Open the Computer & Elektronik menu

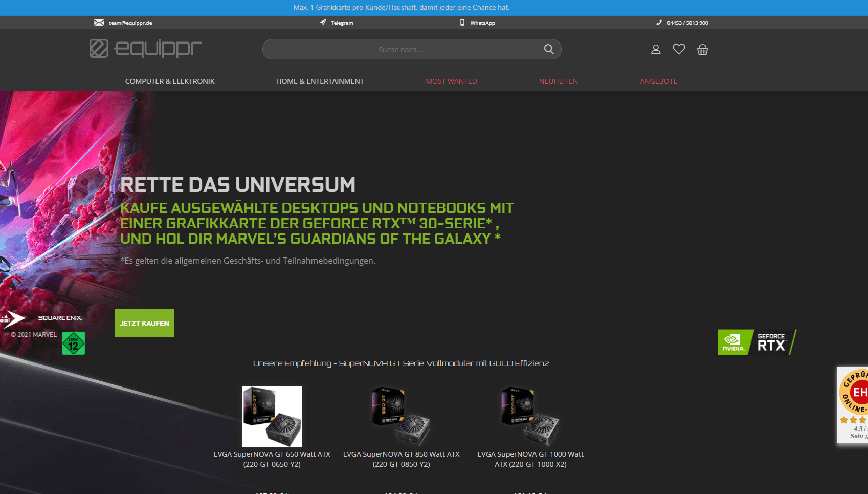coord(170,81)
